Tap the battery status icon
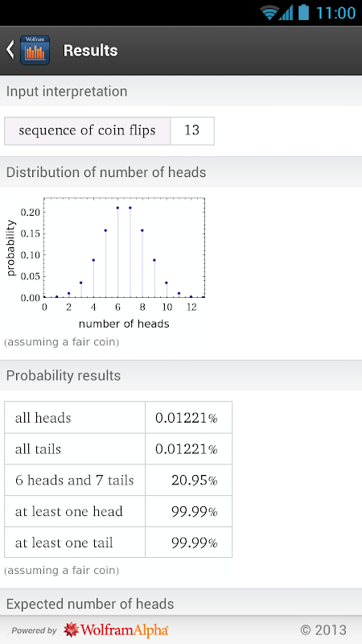362x644 pixels. coord(303,12)
